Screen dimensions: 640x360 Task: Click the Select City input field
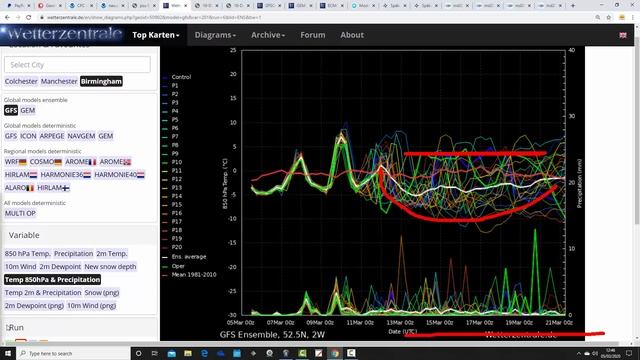77,64
